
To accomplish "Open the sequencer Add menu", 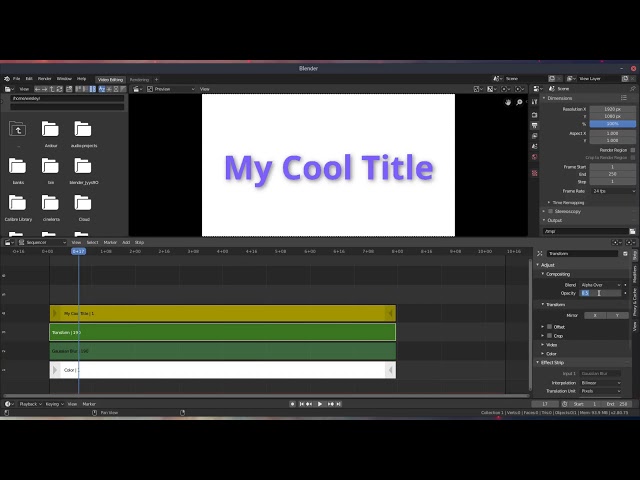I will [x=126, y=242].
